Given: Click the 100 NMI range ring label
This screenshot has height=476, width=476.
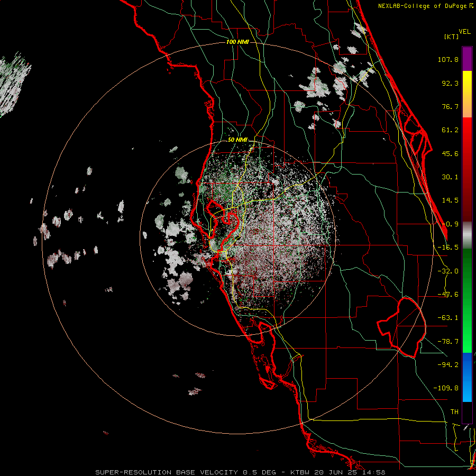Looking at the screenshot, I should [x=237, y=42].
